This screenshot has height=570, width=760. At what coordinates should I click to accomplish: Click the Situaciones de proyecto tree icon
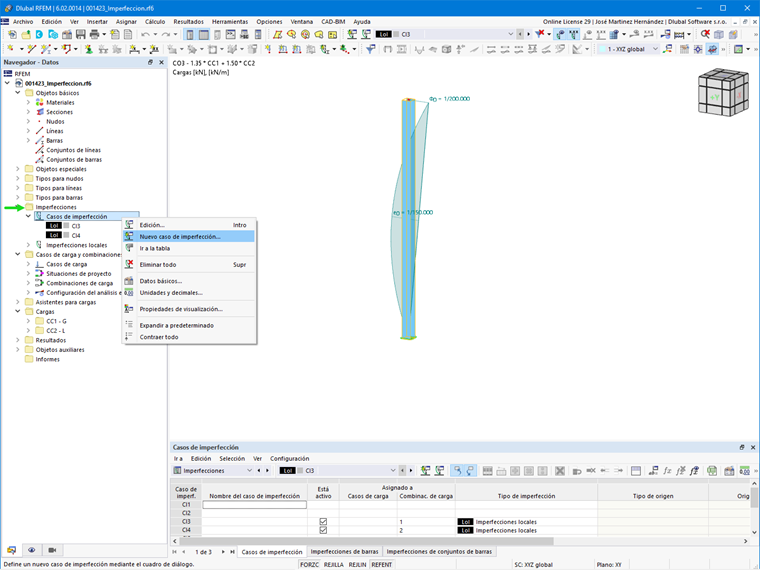pyautogui.click(x=40, y=274)
